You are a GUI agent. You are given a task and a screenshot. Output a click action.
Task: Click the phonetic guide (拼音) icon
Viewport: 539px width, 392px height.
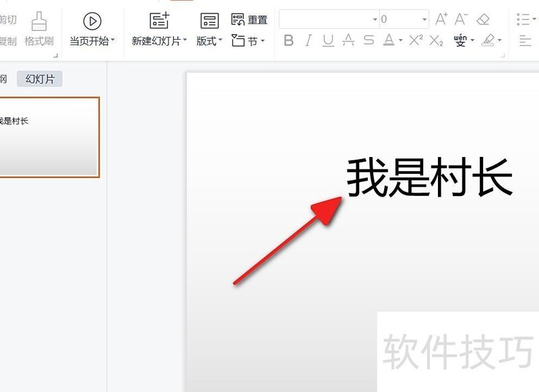click(462, 40)
